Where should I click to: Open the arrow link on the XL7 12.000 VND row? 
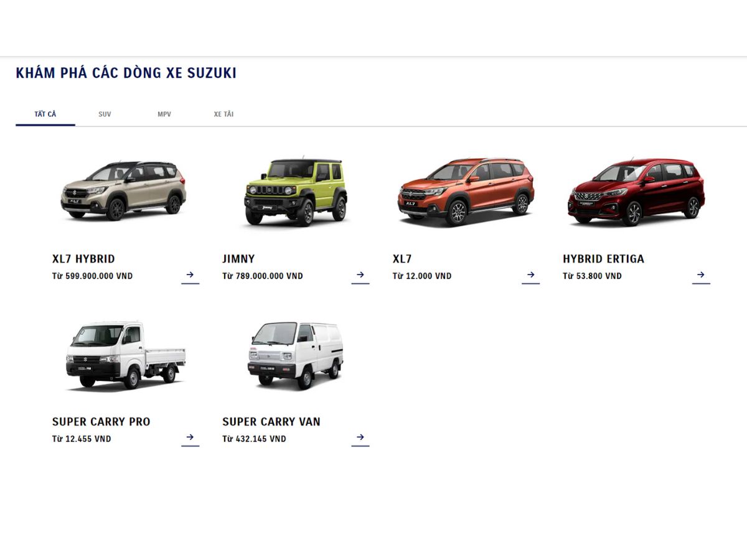[531, 275]
